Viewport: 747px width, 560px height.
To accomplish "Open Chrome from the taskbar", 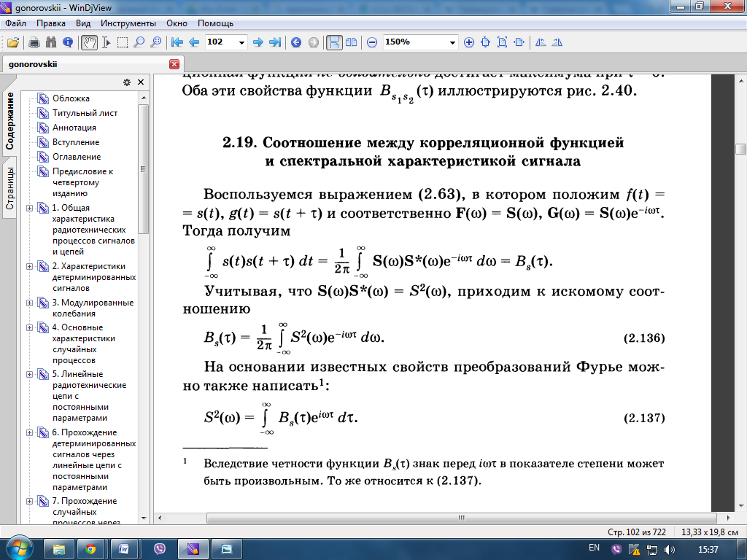I will [x=90, y=550].
